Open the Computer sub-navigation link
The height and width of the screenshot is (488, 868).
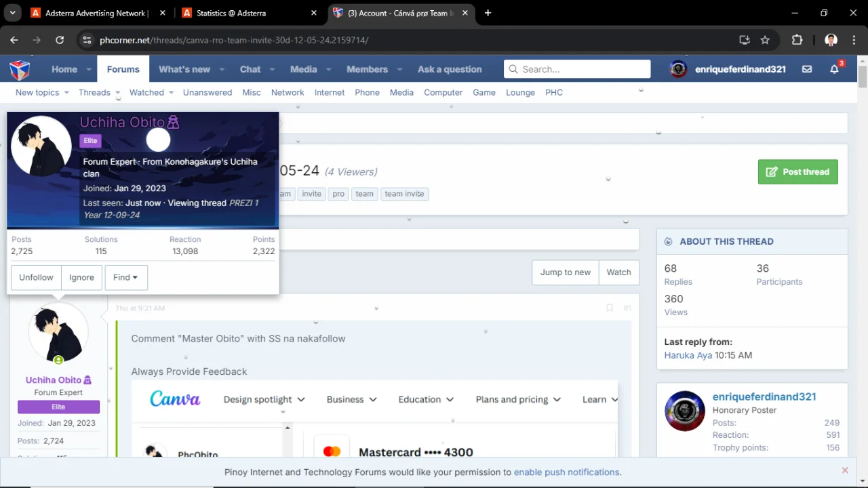(443, 92)
